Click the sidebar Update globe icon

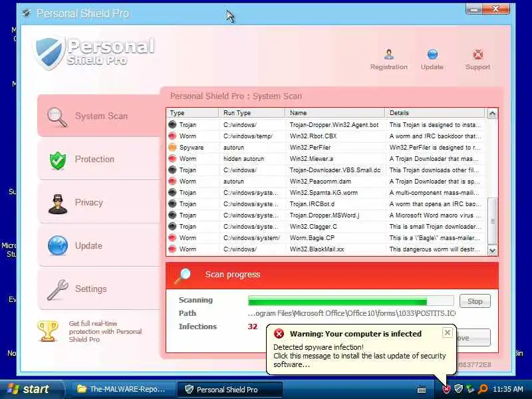pyautogui.click(x=58, y=245)
